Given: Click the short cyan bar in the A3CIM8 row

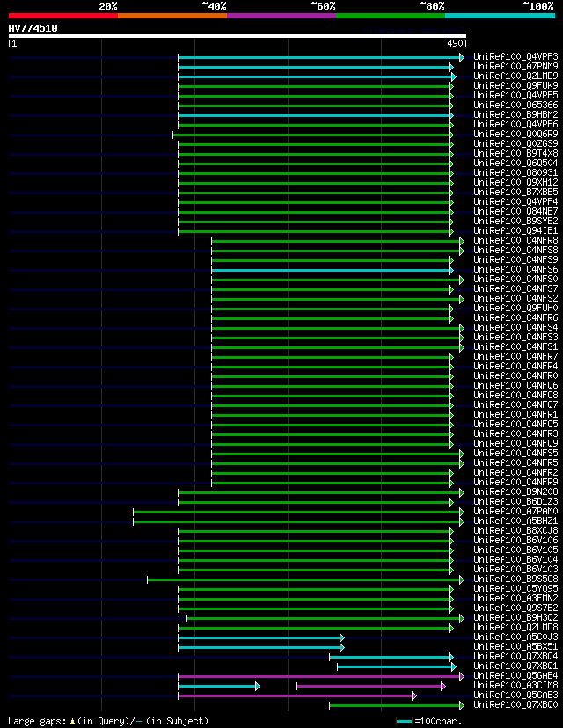Looking at the screenshot, I should click(x=219, y=686).
